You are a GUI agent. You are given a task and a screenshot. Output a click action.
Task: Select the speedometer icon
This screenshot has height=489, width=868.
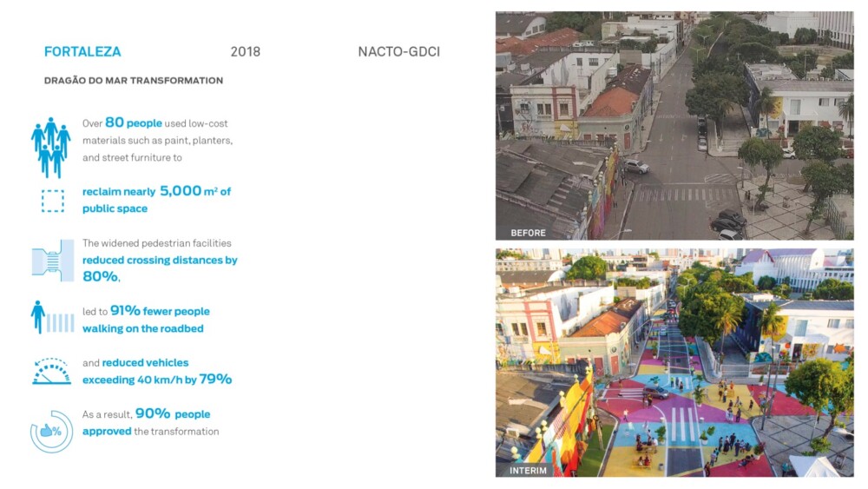(52, 371)
